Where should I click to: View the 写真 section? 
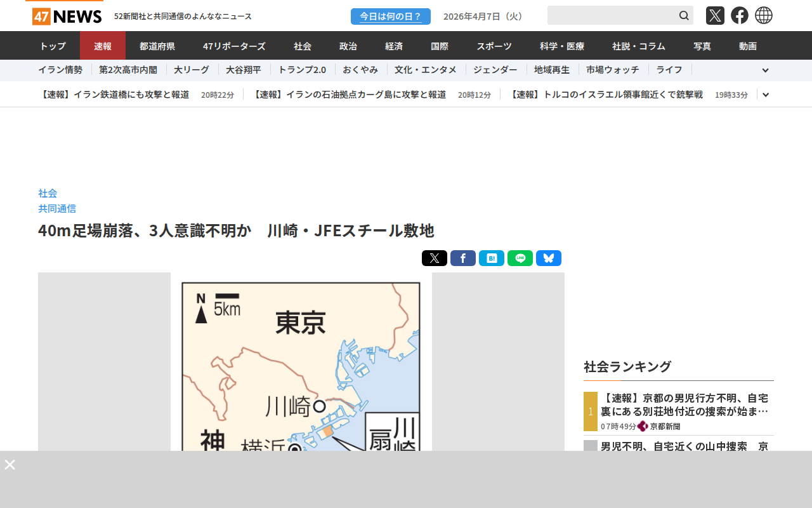click(x=702, y=46)
